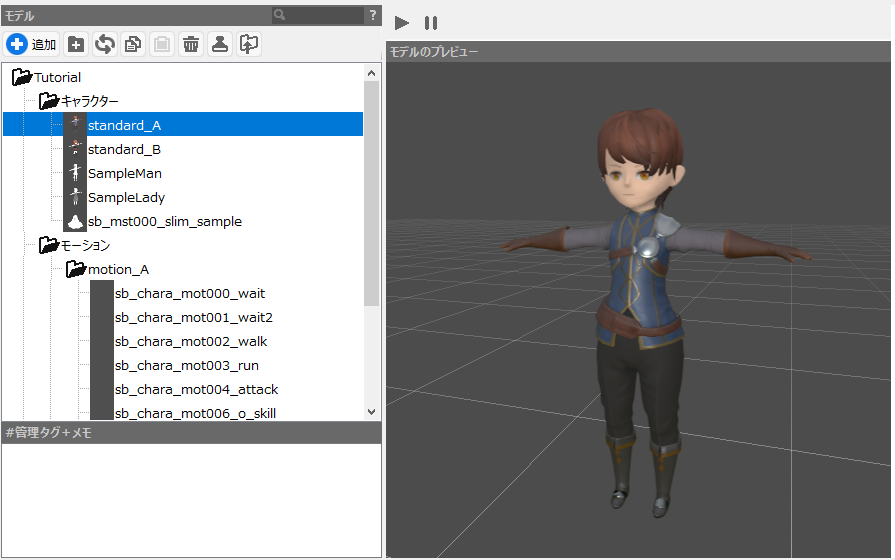895x560 pixels.
Task: Click the trash delete icon
Action: [190, 44]
